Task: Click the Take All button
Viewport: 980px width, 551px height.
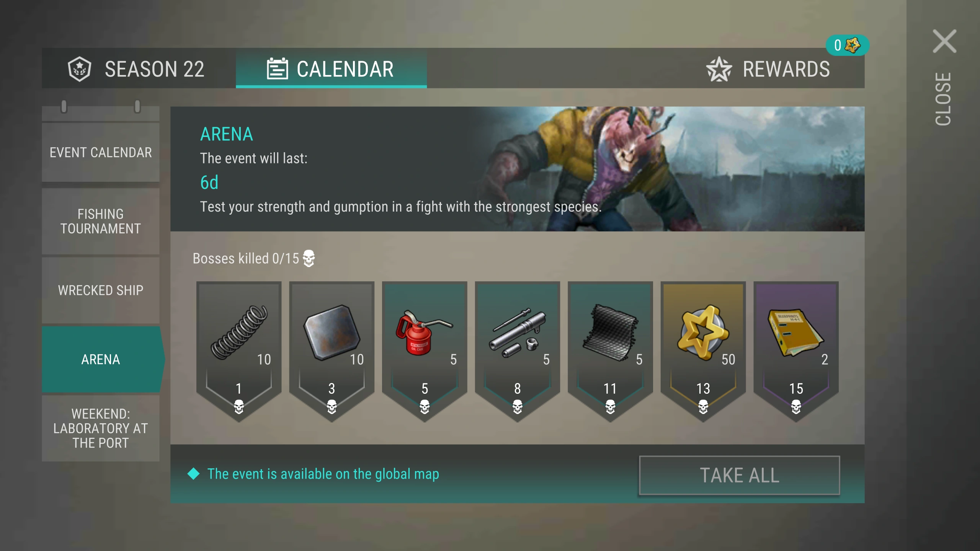Action: click(x=740, y=475)
